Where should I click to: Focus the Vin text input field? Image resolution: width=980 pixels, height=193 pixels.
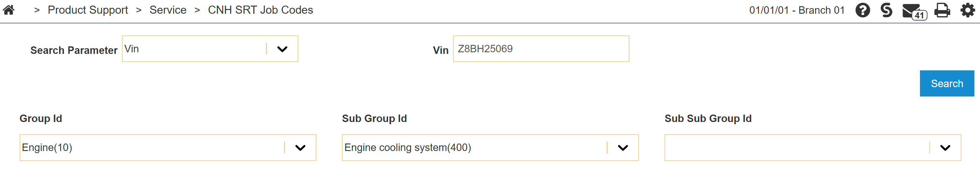point(541,49)
